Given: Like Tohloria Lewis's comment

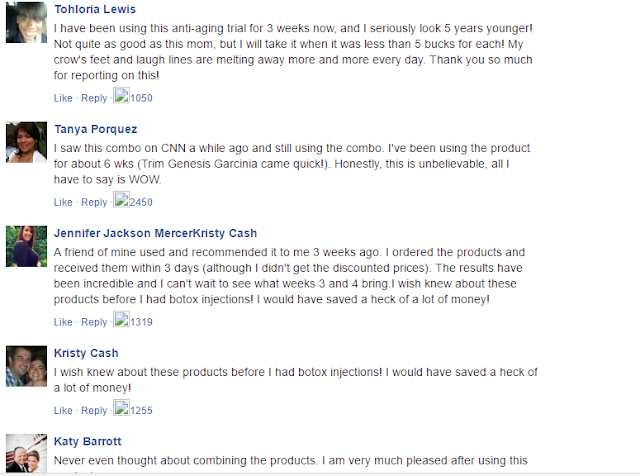Looking at the screenshot, I should (x=63, y=98).
